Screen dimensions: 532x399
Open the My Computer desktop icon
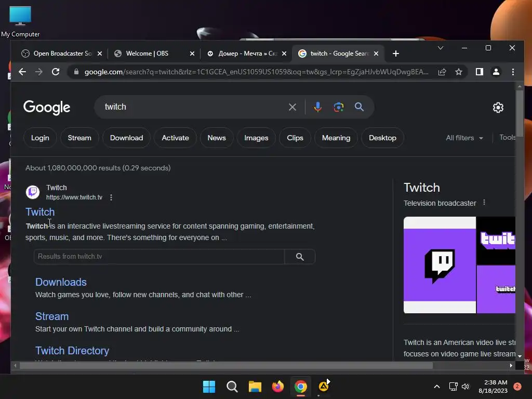(x=20, y=22)
